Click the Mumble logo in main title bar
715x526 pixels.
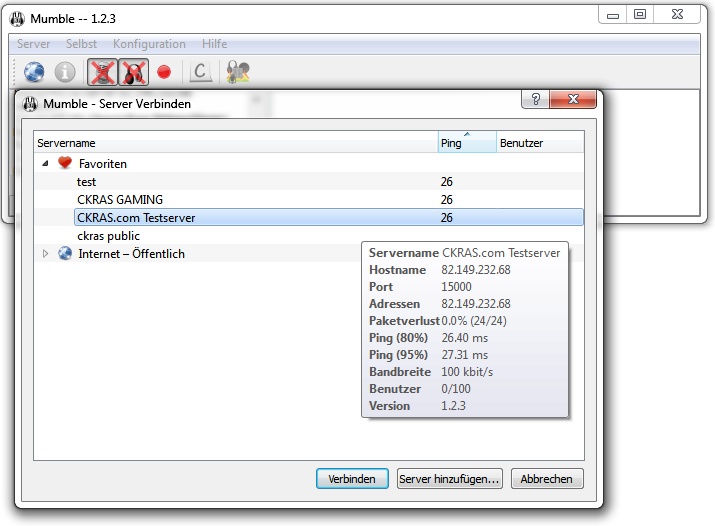[17, 19]
